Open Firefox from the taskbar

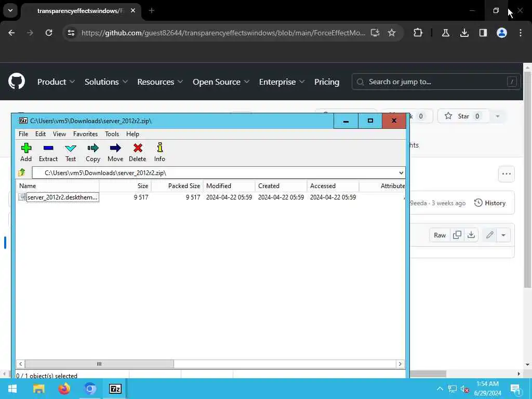click(x=64, y=389)
